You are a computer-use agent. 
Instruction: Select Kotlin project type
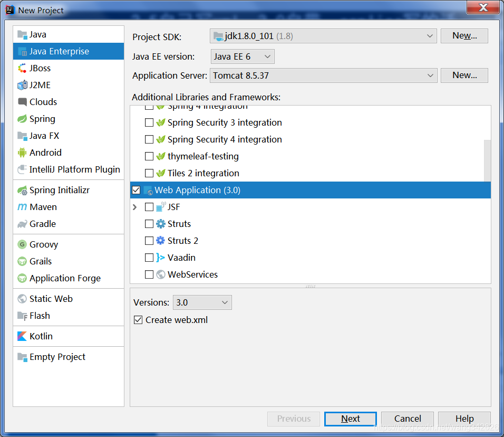coord(69,336)
